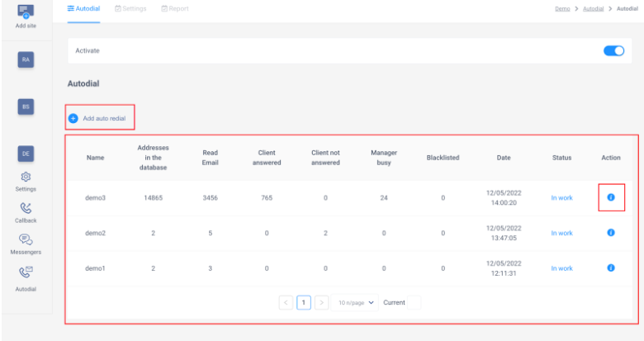Screen dimensions: 644x341
Task: Go to the previous page arrow
Action: coord(286,302)
